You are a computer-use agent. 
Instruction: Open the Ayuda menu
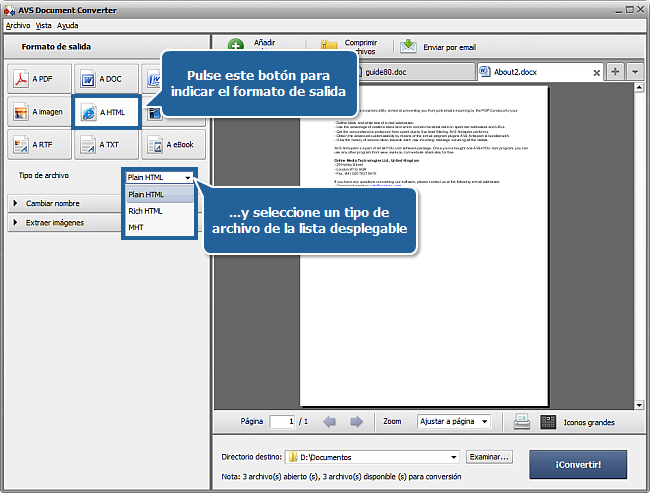click(x=68, y=26)
